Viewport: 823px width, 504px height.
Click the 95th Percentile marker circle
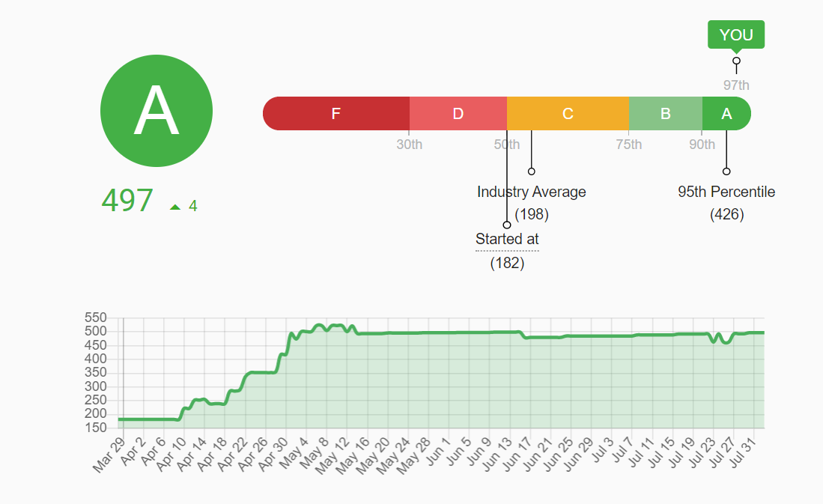(x=726, y=171)
